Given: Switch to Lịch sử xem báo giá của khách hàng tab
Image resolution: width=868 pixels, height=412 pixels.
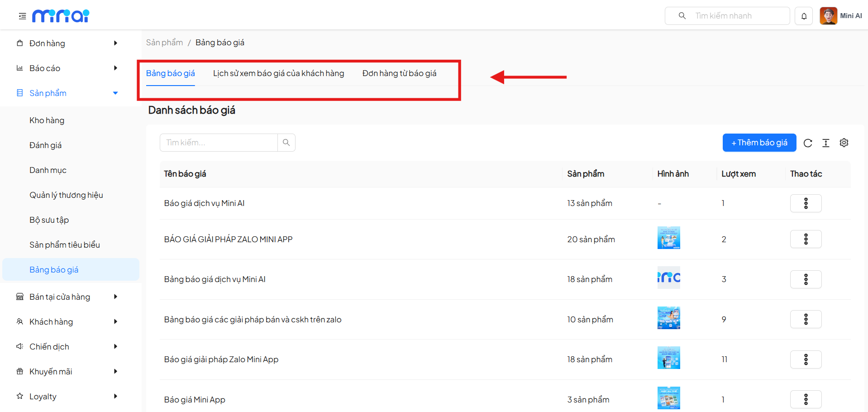Looking at the screenshot, I should [278, 73].
